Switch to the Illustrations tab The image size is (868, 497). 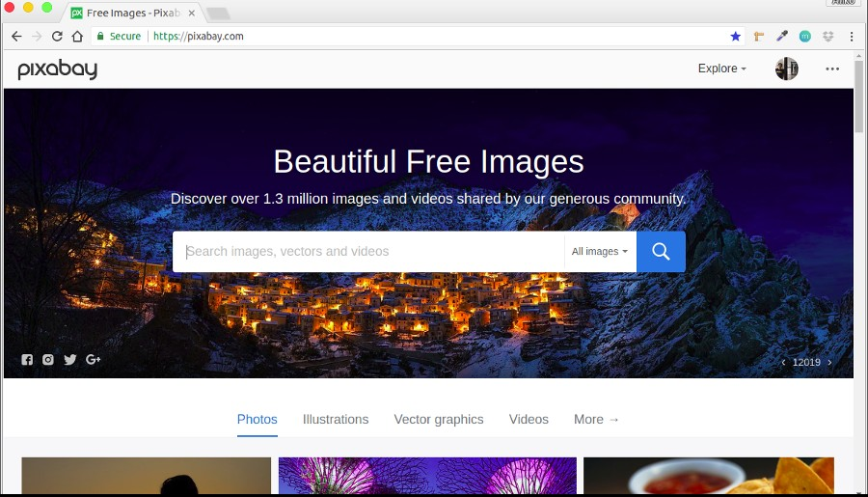point(336,420)
